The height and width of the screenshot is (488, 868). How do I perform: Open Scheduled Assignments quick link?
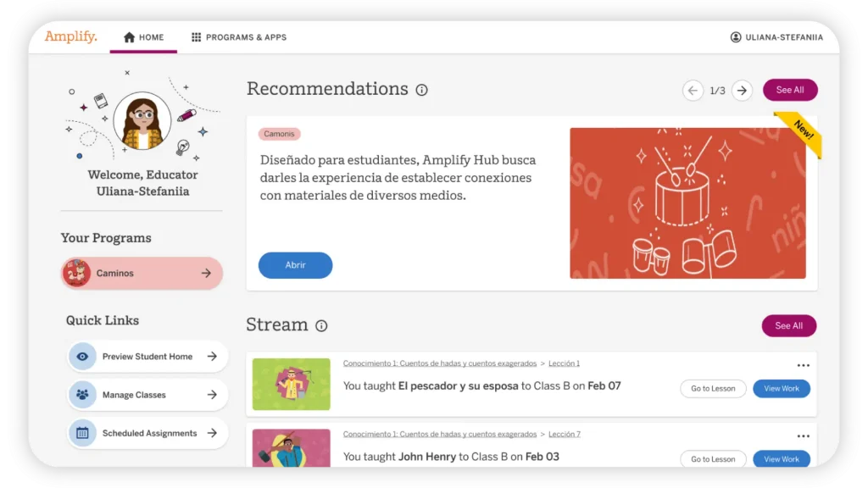point(147,433)
